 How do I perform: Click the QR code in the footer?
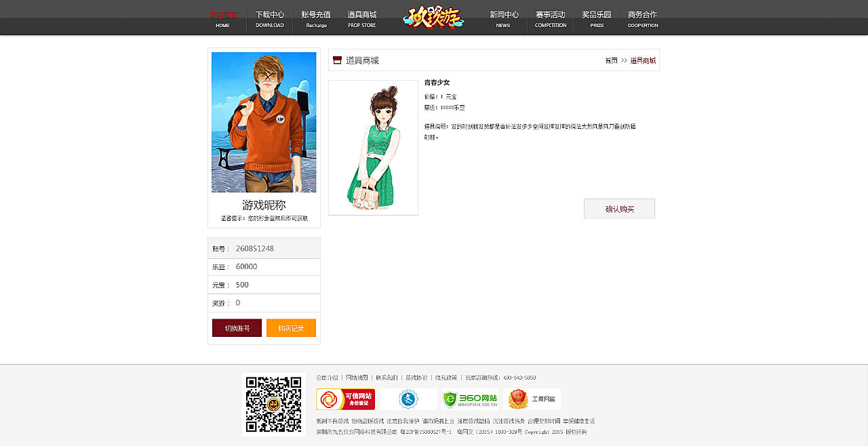[x=273, y=404]
